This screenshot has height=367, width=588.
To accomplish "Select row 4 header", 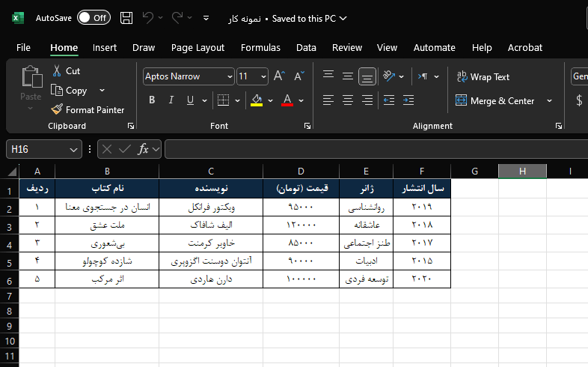I will click(10, 245).
